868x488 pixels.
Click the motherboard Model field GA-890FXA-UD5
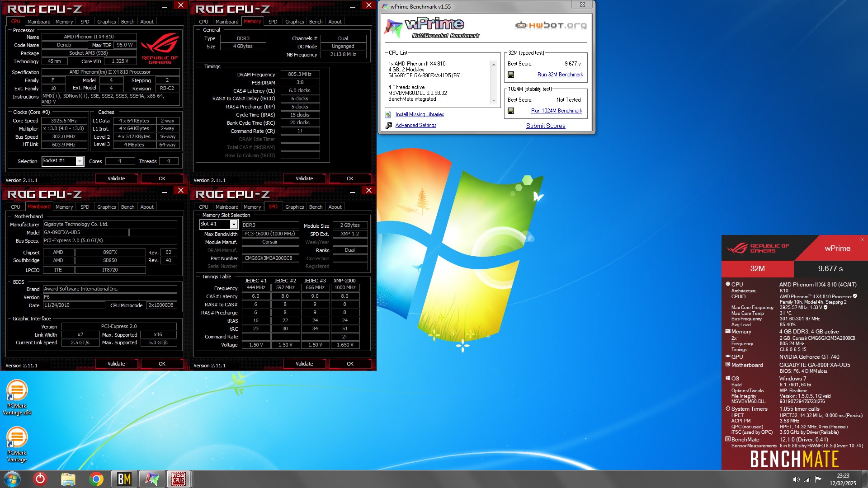[85, 232]
